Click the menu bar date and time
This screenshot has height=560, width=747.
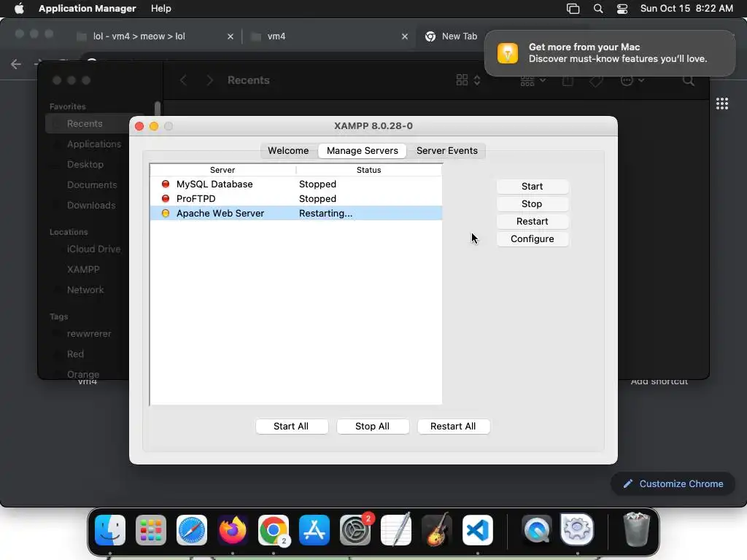click(x=686, y=9)
